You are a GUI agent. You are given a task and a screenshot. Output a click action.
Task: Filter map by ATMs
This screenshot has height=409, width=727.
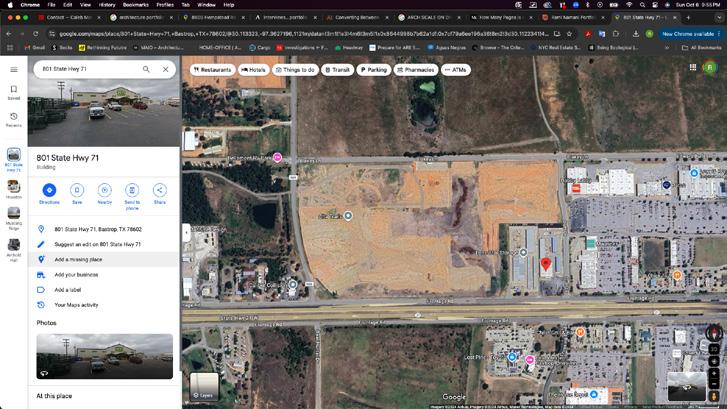click(x=456, y=70)
